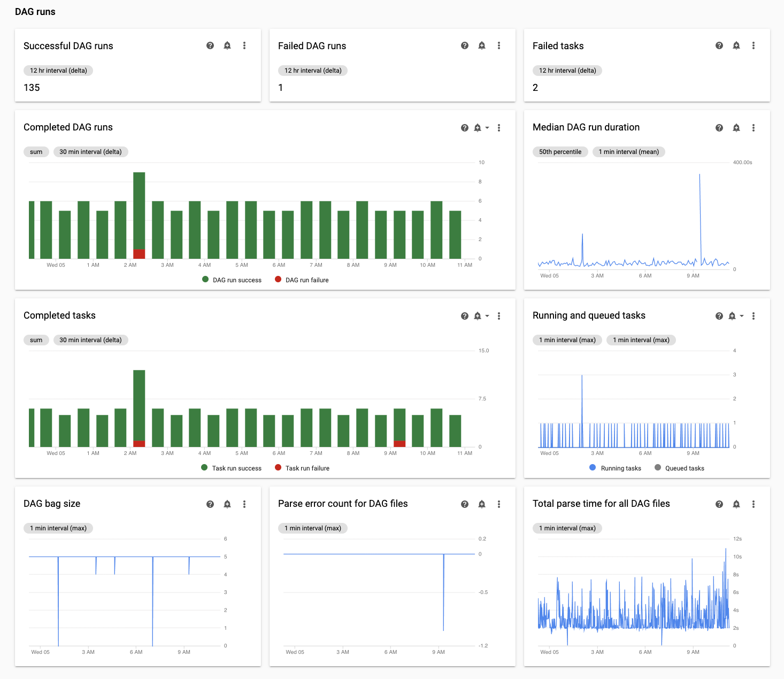This screenshot has height=679, width=784.
Task: Toggle Task run failure legend item
Action: click(x=302, y=468)
